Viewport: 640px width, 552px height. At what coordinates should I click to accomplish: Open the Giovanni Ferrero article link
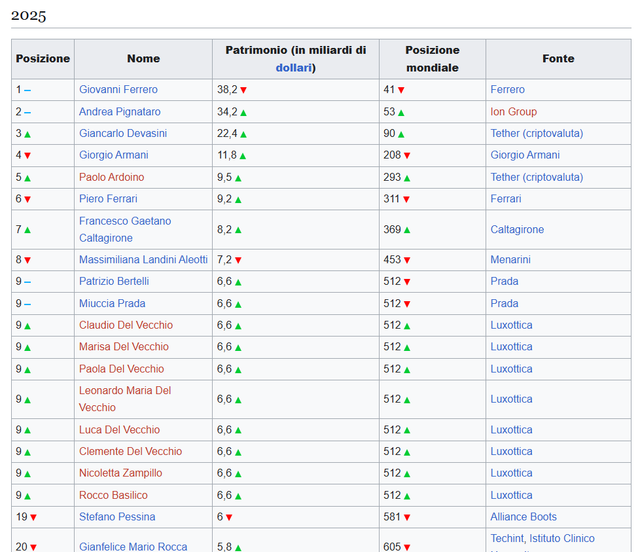click(118, 90)
